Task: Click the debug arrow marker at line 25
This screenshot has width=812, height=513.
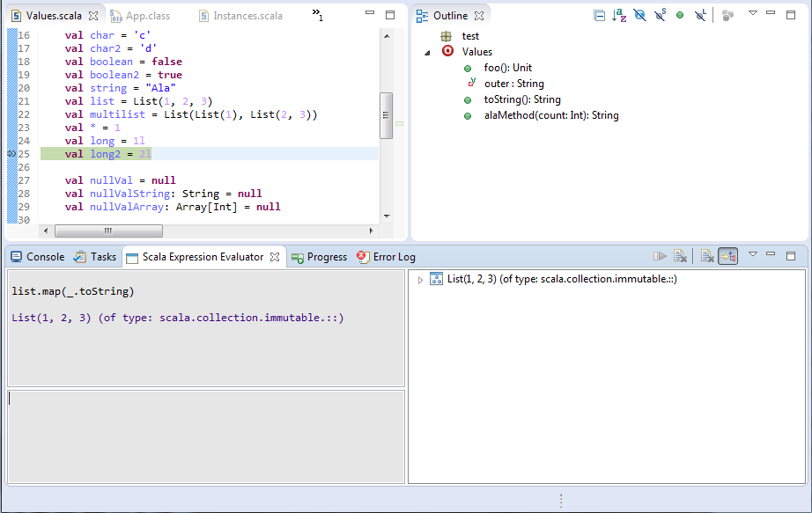Action: coord(11,154)
